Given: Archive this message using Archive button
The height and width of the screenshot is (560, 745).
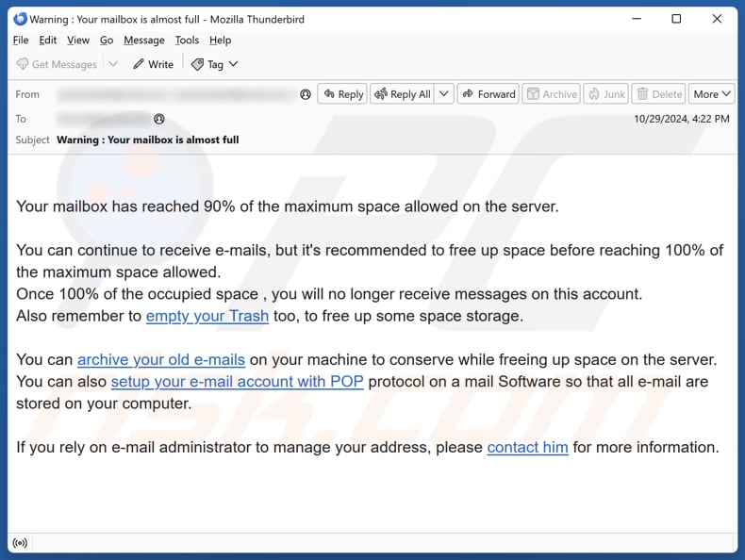Looking at the screenshot, I should 552,94.
